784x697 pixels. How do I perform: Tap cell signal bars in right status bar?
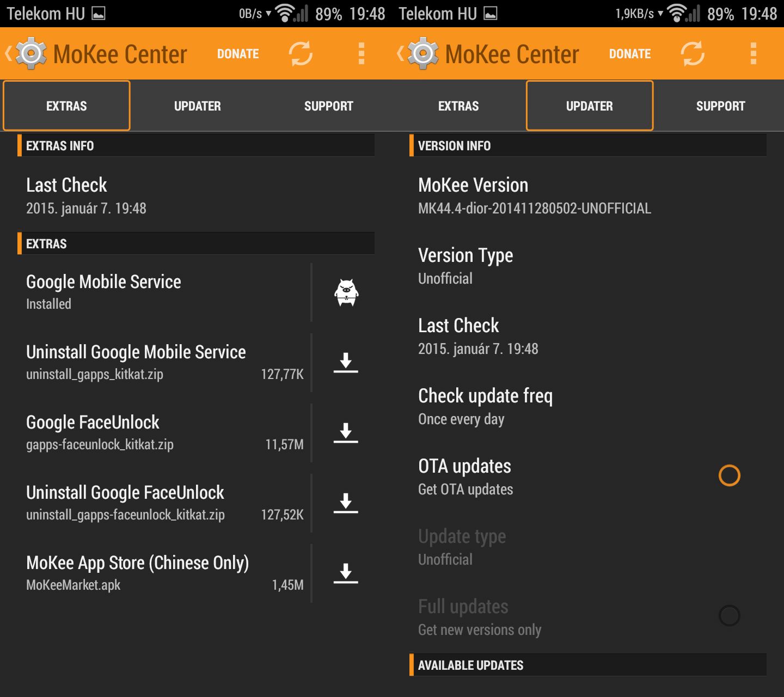(693, 13)
